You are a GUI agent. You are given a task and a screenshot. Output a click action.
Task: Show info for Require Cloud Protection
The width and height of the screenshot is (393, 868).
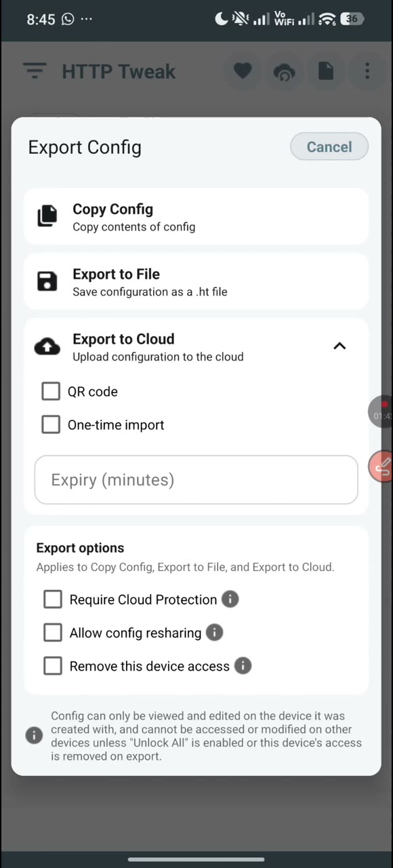(x=230, y=599)
